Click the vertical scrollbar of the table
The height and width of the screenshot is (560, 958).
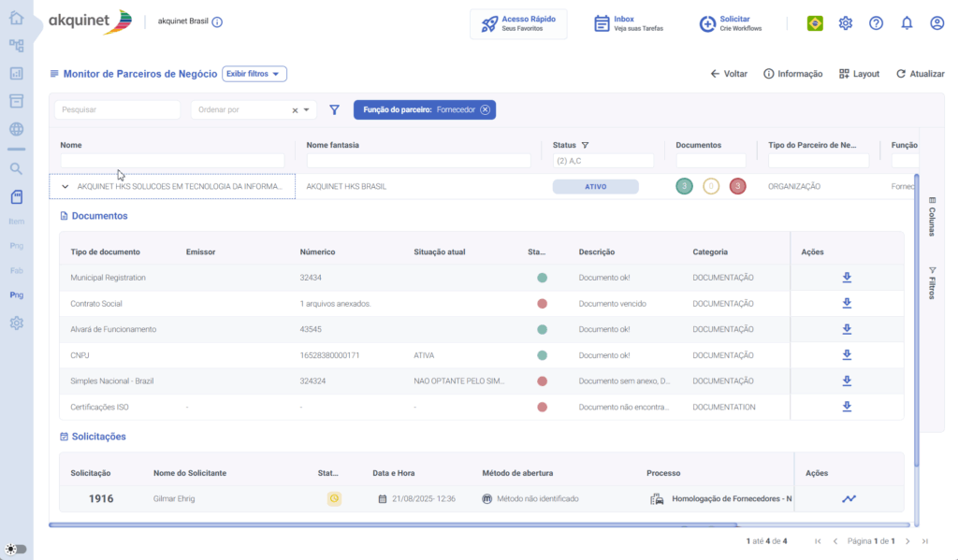point(917,321)
